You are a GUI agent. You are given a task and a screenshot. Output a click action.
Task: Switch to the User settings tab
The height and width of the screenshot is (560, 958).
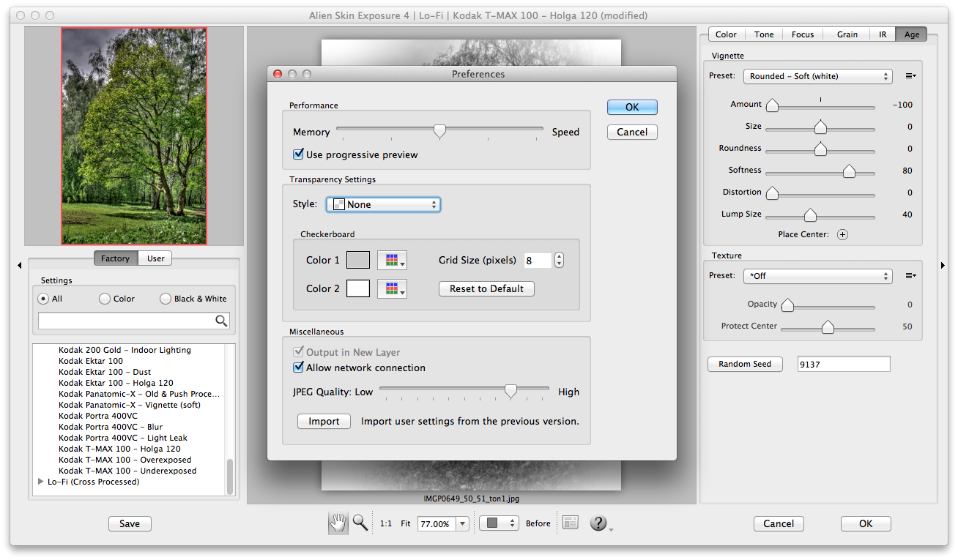(155, 258)
